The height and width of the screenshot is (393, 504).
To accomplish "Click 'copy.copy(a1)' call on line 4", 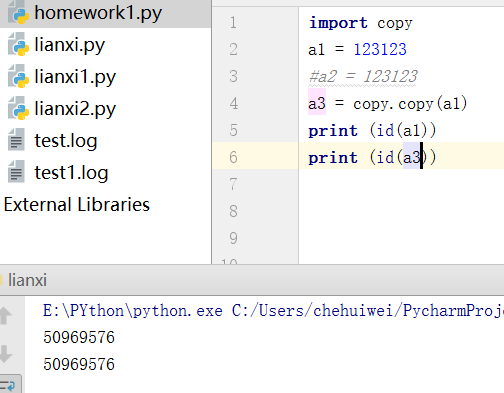I will coord(410,104).
